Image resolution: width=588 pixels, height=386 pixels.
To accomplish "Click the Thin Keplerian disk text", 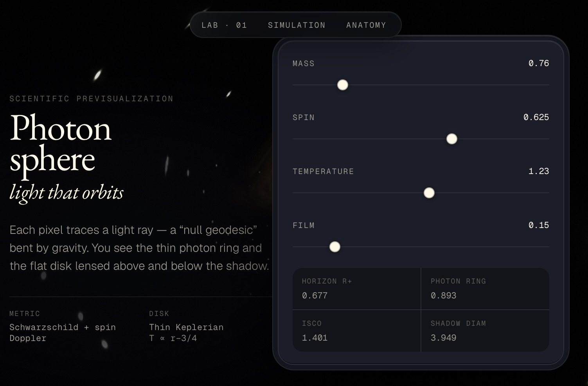I will pyautogui.click(x=186, y=327).
